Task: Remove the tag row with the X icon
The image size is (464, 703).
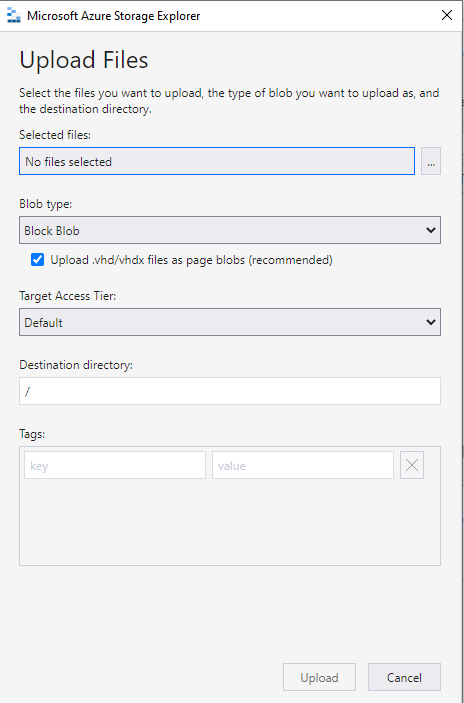Action: tap(412, 465)
